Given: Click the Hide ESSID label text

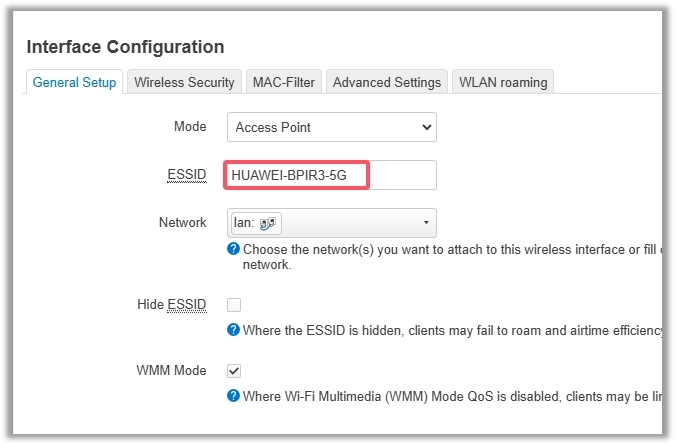Looking at the screenshot, I should pos(171,304).
